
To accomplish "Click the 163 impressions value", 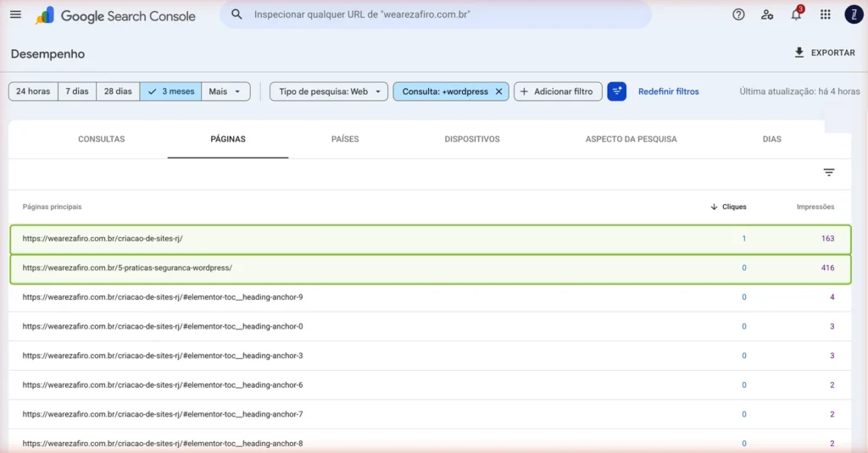I will 827,239.
